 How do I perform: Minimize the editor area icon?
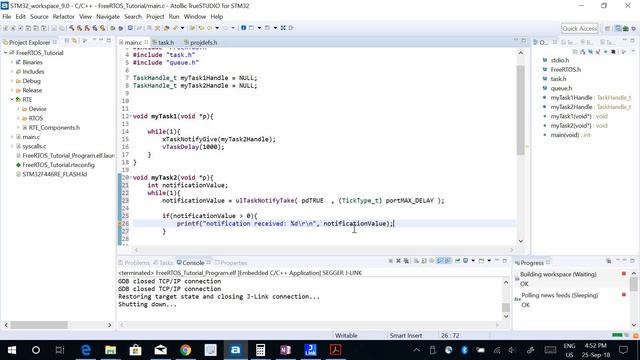[516, 40]
